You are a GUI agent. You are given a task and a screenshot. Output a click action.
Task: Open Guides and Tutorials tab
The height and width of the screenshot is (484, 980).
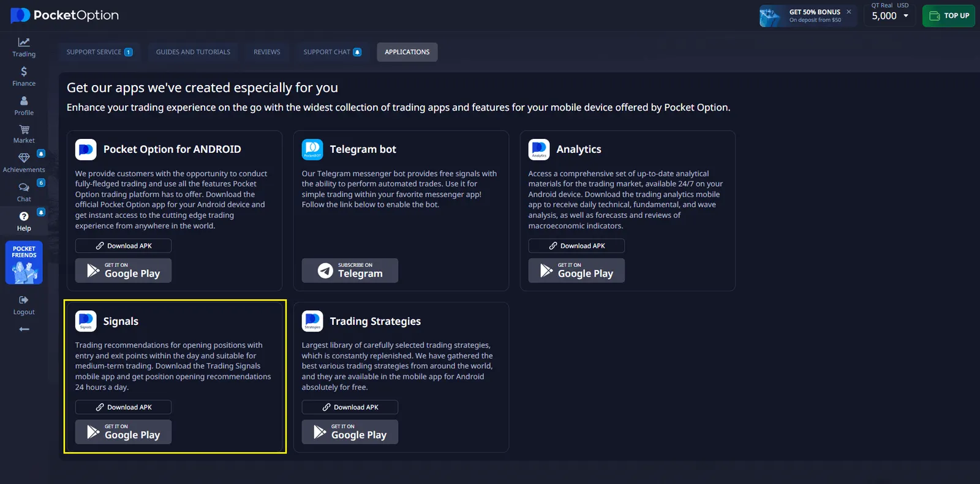pos(193,52)
